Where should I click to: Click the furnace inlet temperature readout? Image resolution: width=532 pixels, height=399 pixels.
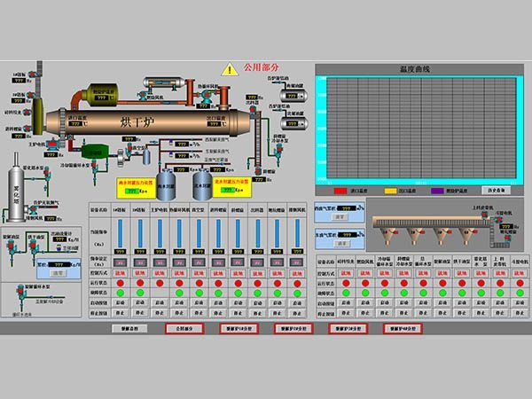[75, 124]
